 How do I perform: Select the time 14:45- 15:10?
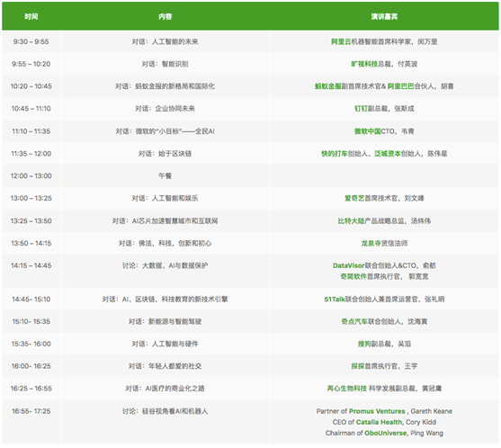[31, 299]
